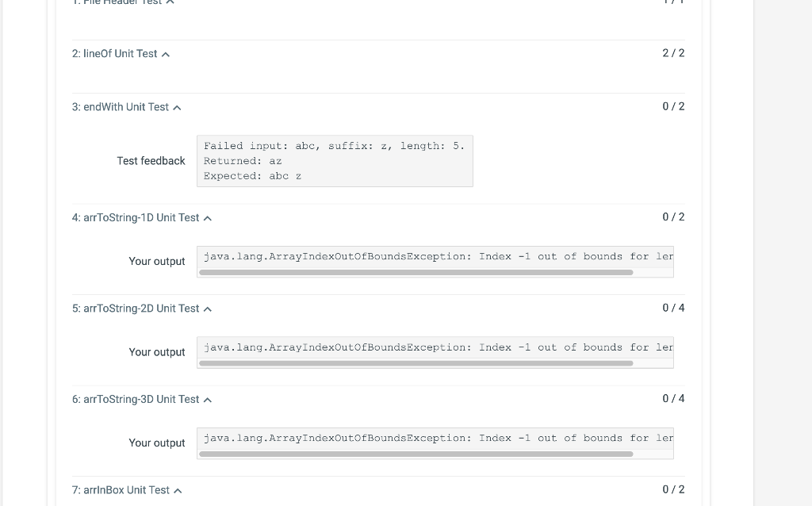Click the arrToString-3D output horizontal scrollbar
The width and height of the screenshot is (812, 506).
click(x=416, y=454)
